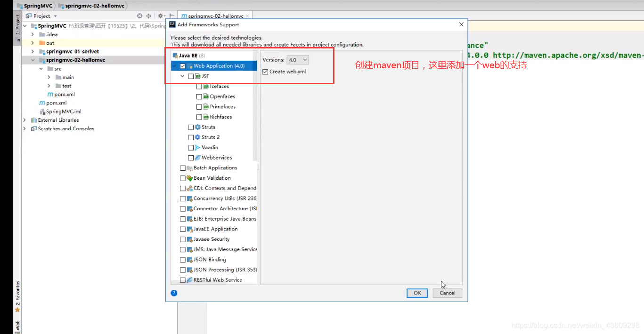Check the Icefaces checkbox
The image size is (644, 334).
pyautogui.click(x=199, y=87)
